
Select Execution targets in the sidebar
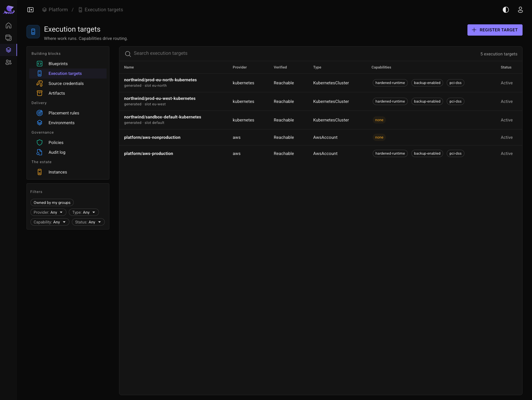68,73
